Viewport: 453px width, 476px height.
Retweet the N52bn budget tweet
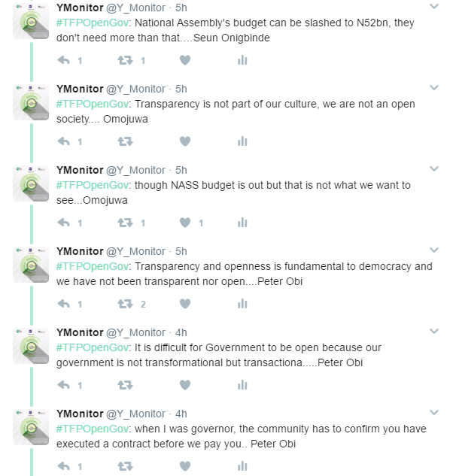coord(125,60)
